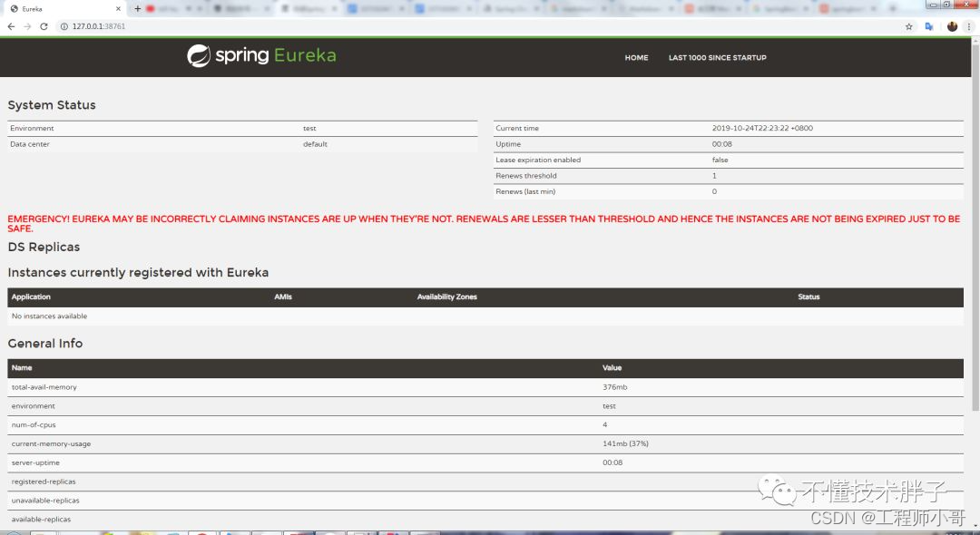Select the Eureka browser tab
Image resolution: width=980 pixels, height=535 pixels.
pos(64,9)
